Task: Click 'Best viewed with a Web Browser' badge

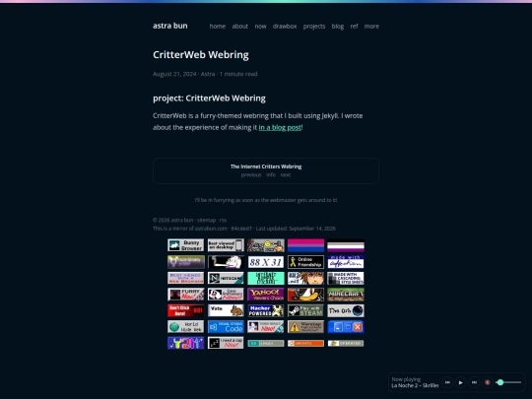Action: (185, 278)
